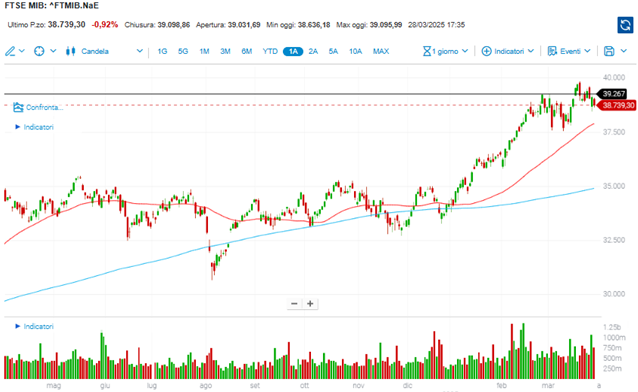Click the nov month label
This screenshot has width=638, height=392.
point(358,385)
